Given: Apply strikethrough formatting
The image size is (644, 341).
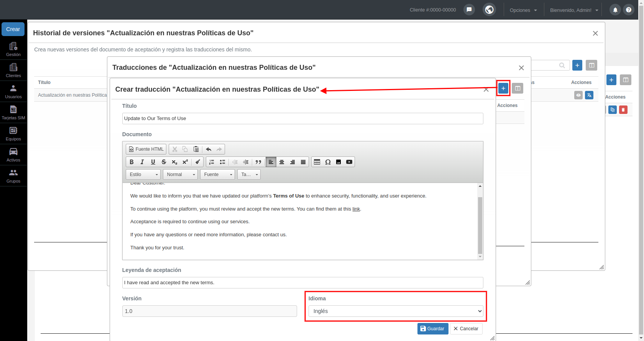Looking at the screenshot, I should (x=164, y=162).
